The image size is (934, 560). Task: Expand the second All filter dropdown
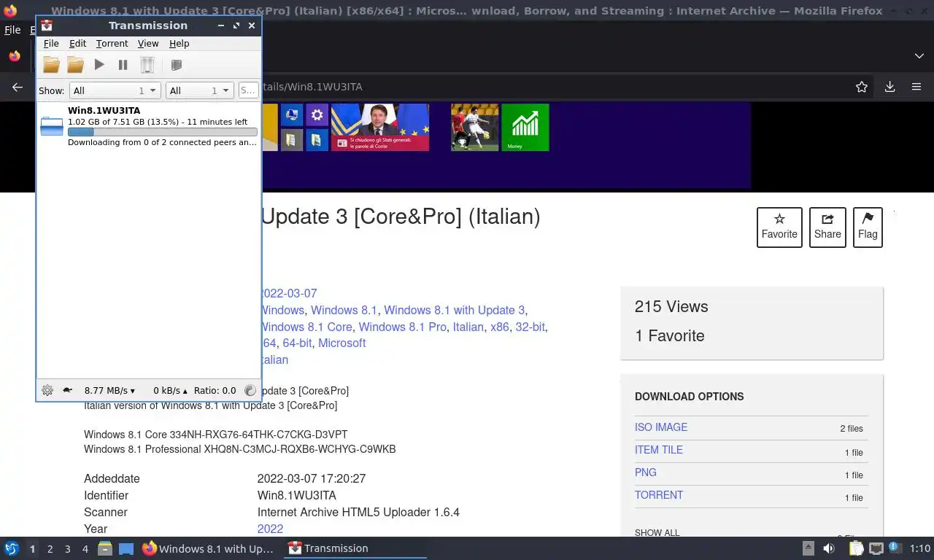[x=199, y=90]
